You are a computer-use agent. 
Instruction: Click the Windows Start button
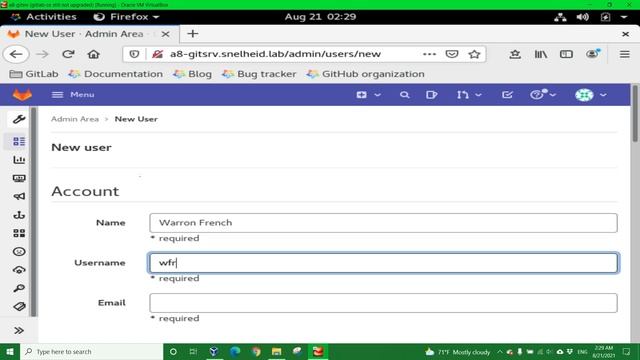10,352
